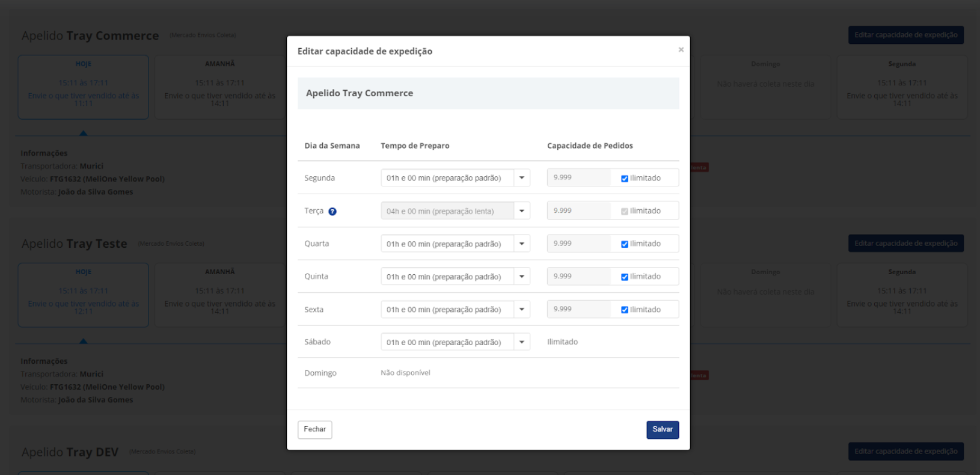Click 'Editar capacidade de expedição' dialog title

coord(365,51)
